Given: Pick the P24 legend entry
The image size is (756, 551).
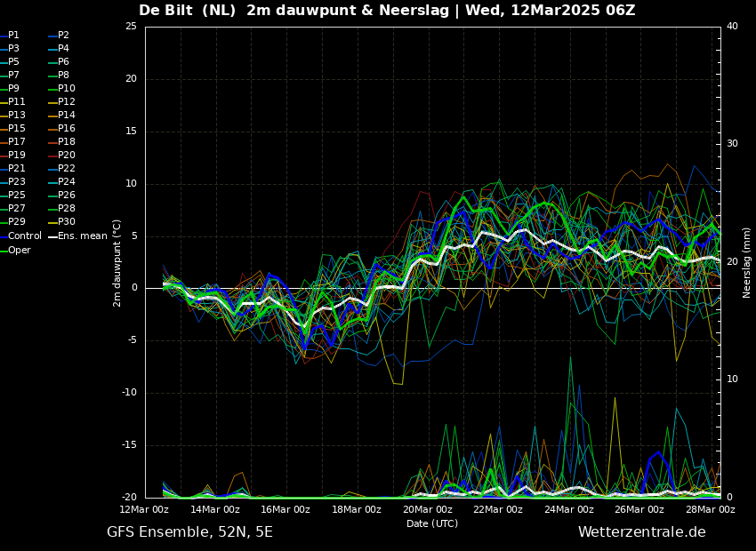Looking at the screenshot, I should point(66,182).
